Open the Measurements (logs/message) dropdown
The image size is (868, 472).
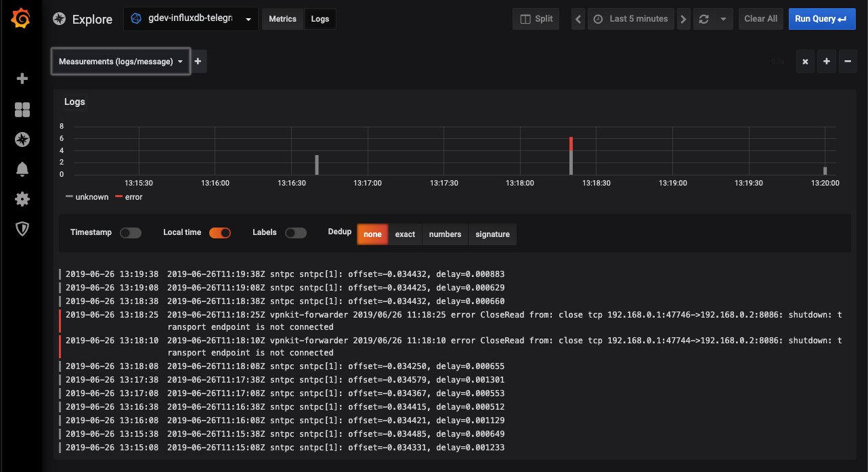(x=121, y=61)
